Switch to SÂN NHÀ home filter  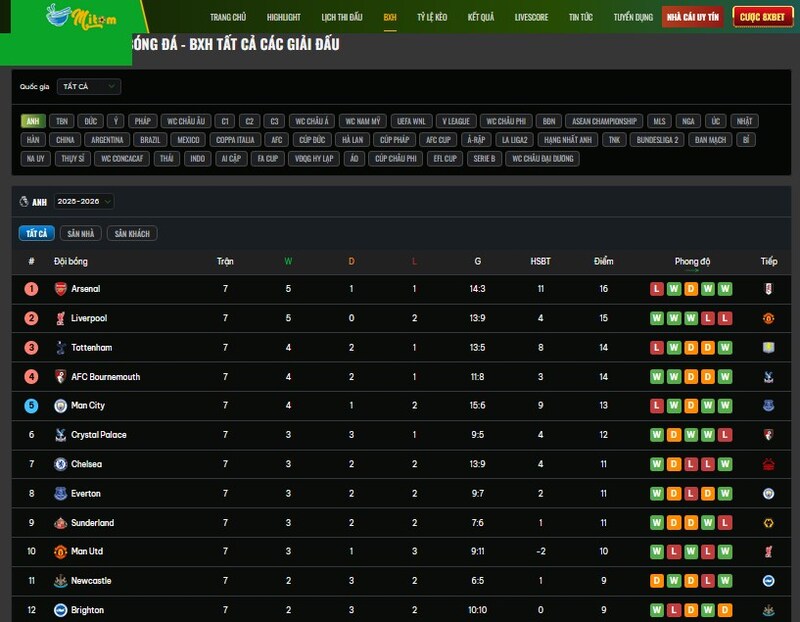(x=81, y=233)
